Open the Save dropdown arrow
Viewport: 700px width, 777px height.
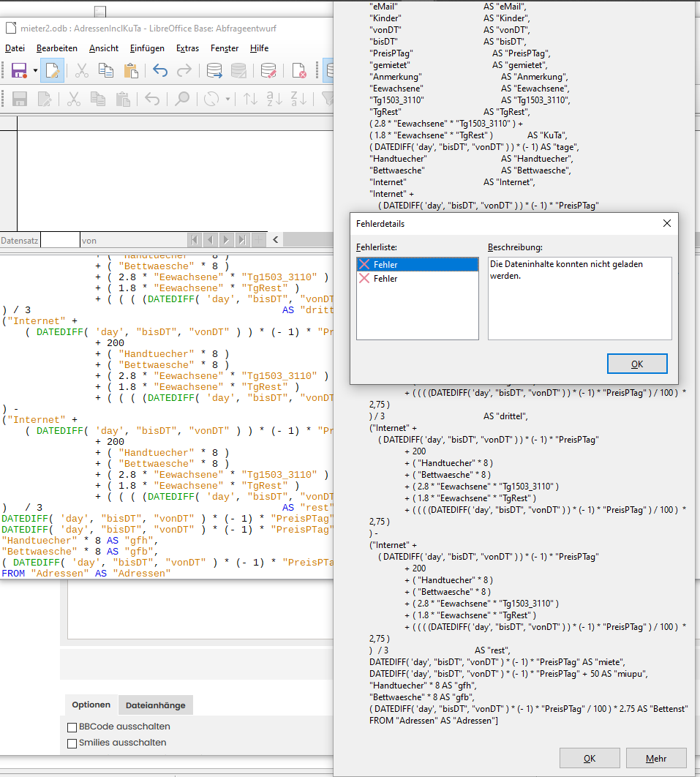[x=35, y=70]
